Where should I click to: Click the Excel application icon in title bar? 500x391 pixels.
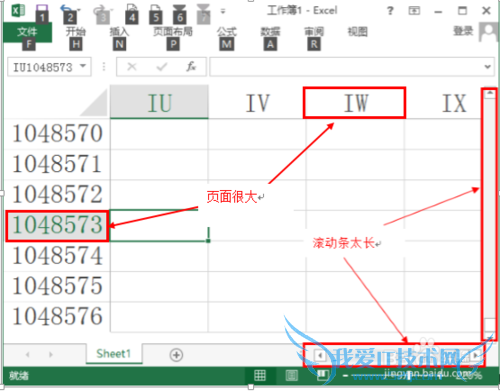18,10
